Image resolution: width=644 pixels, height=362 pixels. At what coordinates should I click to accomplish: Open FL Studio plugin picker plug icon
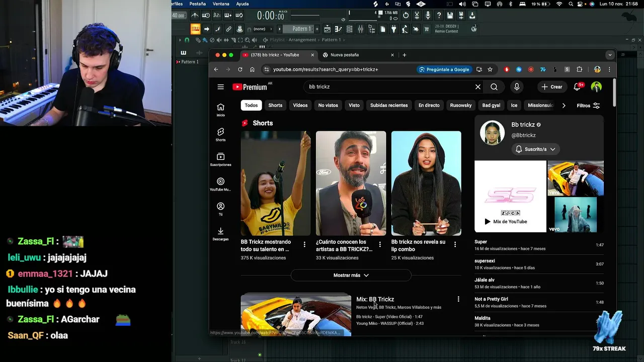pyautogui.click(x=393, y=29)
